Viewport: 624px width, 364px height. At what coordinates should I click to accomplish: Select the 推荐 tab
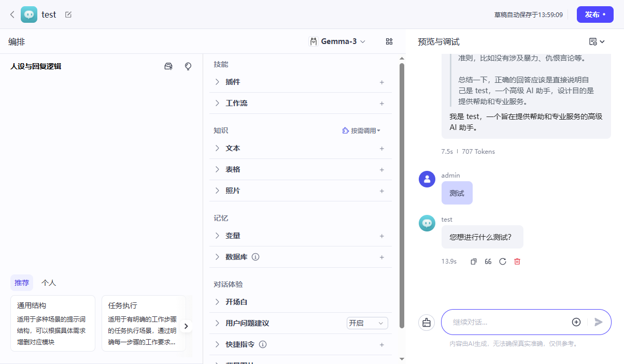point(21,283)
